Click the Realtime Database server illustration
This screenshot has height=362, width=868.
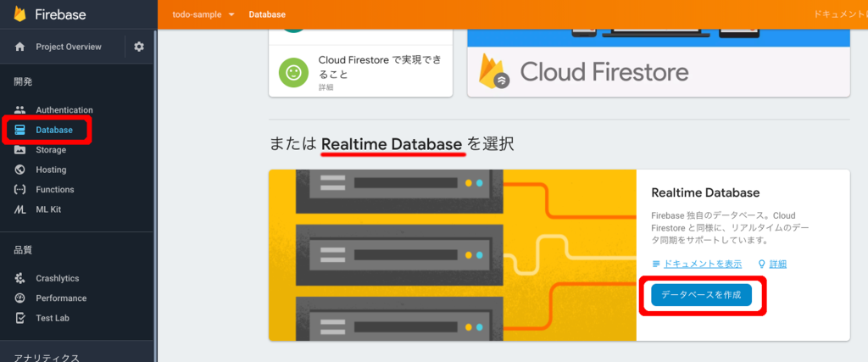[453, 255]
